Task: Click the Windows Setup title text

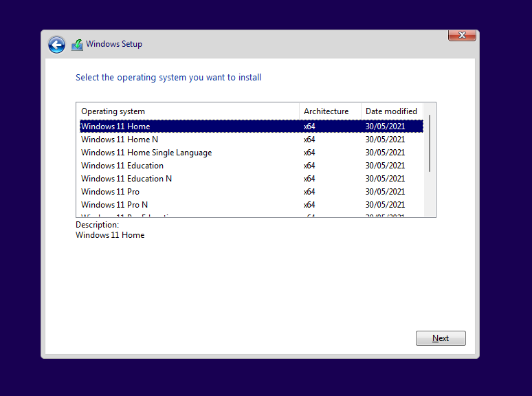Action: point(114,45)
